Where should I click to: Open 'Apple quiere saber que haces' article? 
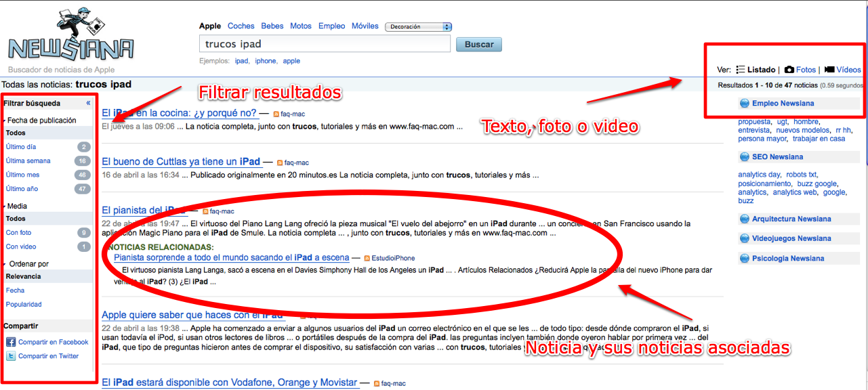192,316
